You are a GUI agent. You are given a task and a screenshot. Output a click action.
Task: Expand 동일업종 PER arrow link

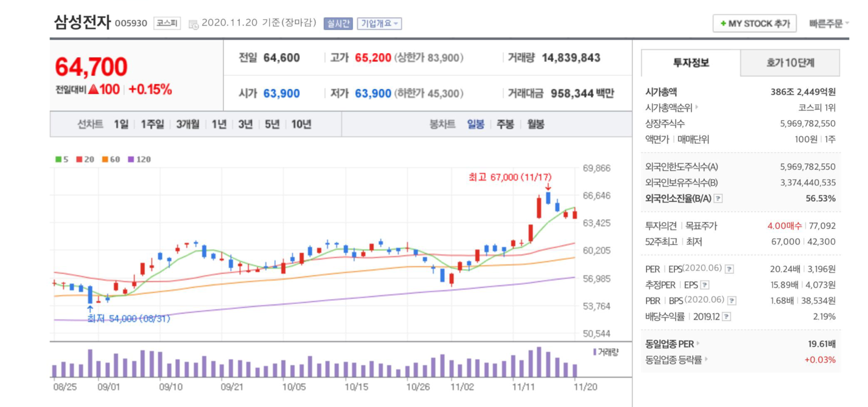pos(698,343)
